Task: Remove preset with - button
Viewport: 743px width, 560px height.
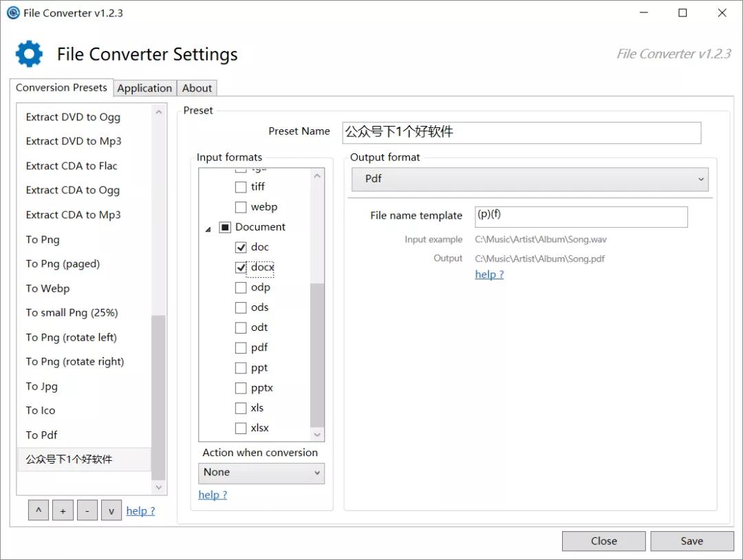Action: coord(87,510)
